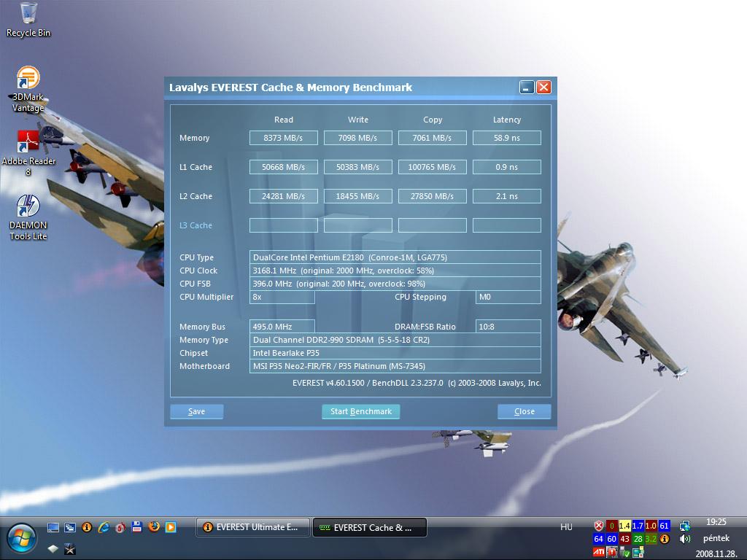This screenshot has height=560, width=747.
Task: Open the EVEREST info icon in system tray
Action: coord(664,539)
